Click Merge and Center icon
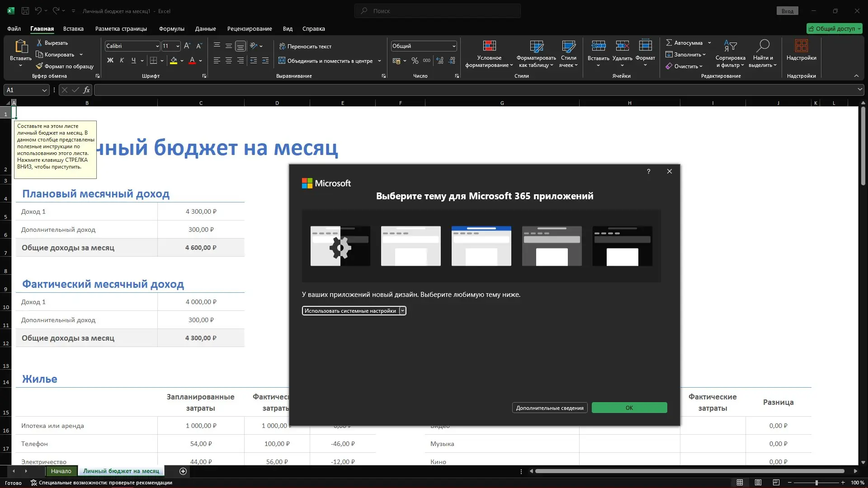The image size is (868, 488). [282, 61]
